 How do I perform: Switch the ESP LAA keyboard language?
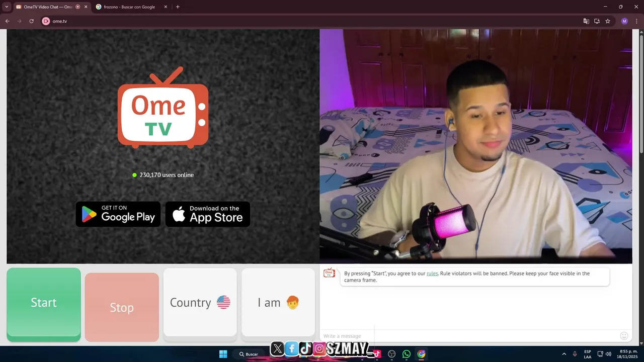click(588, 354)
